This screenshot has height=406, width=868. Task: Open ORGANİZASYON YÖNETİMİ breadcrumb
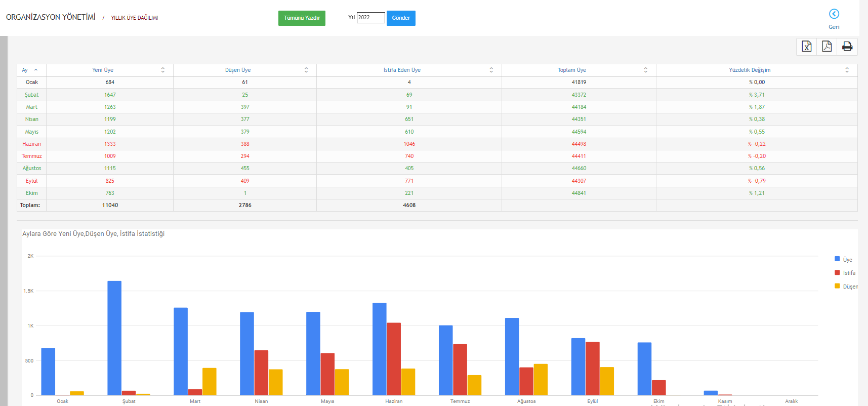51,17
